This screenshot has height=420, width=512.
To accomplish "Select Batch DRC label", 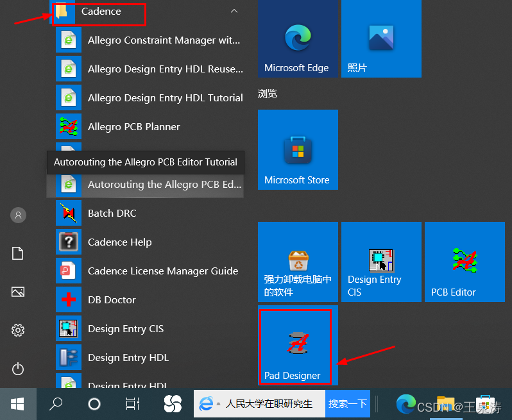I will coord(112,213).
